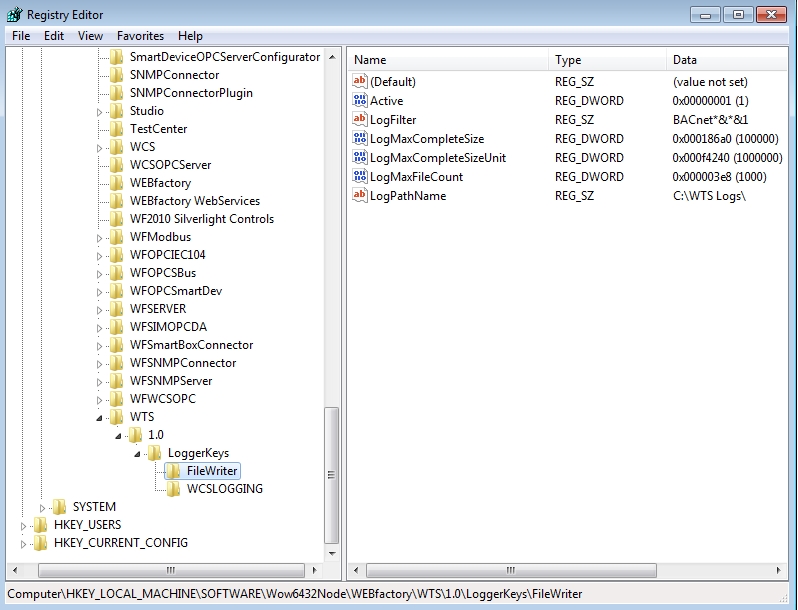Collapse the LoggerKeys tree node
This screenshot has width=798, height=610.
pyautogui.click(x=137, y=454)
